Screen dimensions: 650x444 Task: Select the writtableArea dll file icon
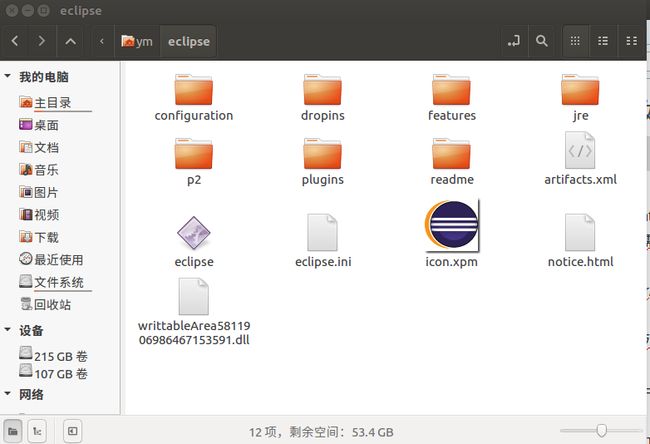[x=194, y=296]
